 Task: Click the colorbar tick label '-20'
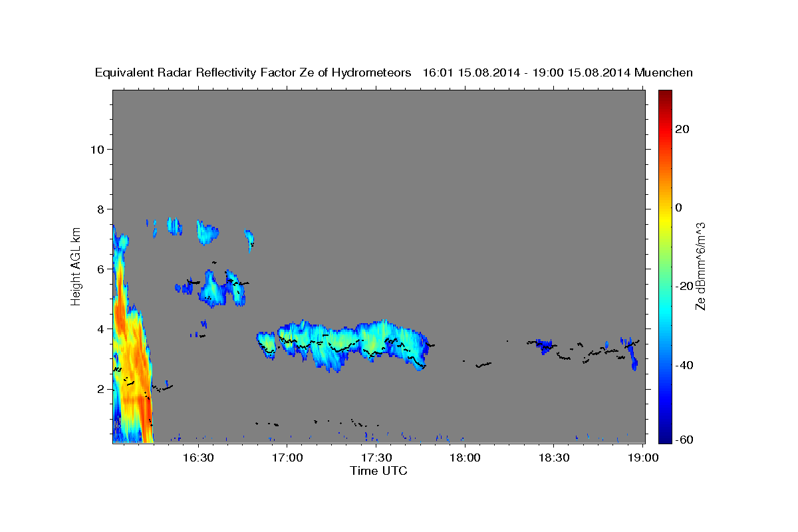pos(684,286)
